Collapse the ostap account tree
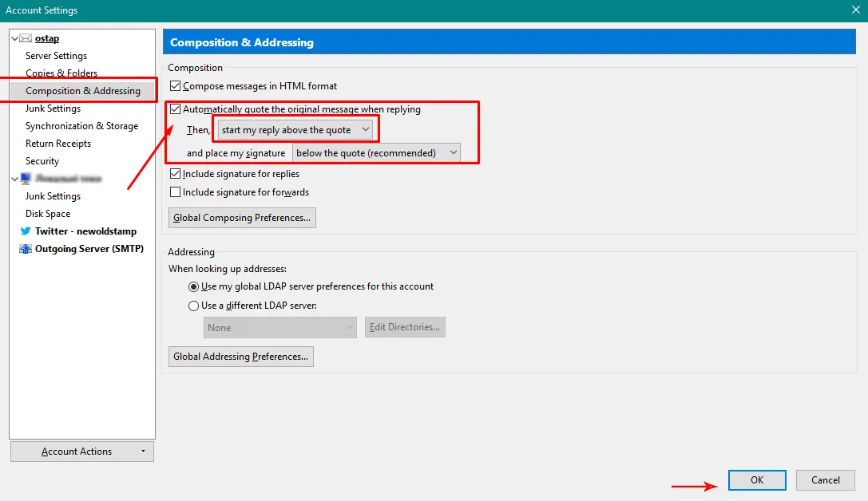This screenshot has width=868, height=501. pos(15,38)
